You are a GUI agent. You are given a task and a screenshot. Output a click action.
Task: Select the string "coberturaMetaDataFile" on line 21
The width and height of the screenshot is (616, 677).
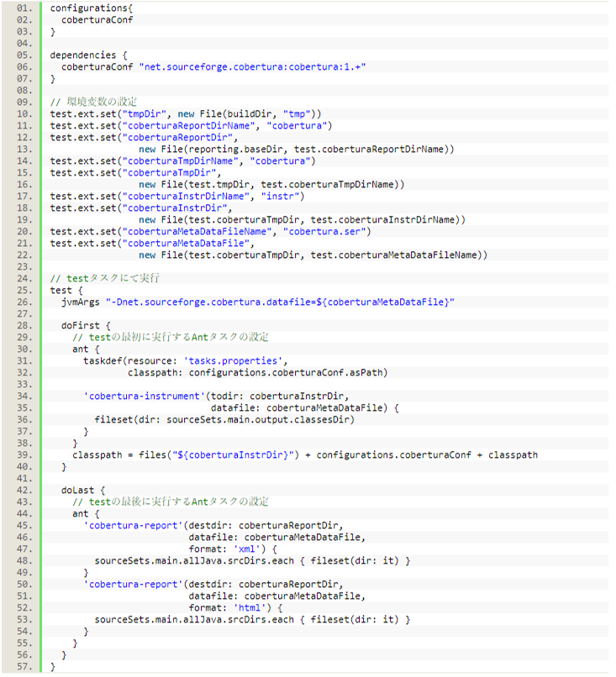tap(187, 244)
